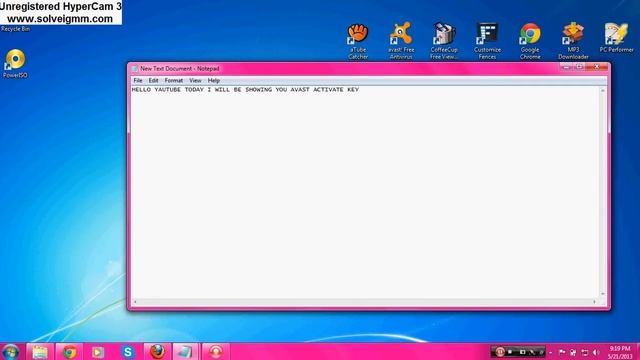Open Skype from the taskbar
This screenshot has width=640, height=360.
[128, 352]
